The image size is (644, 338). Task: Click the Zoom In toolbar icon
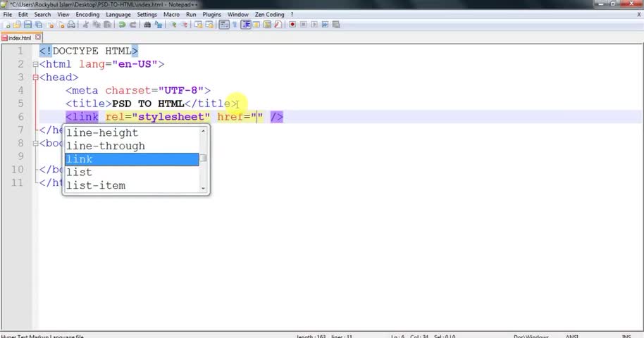point(173,25)
